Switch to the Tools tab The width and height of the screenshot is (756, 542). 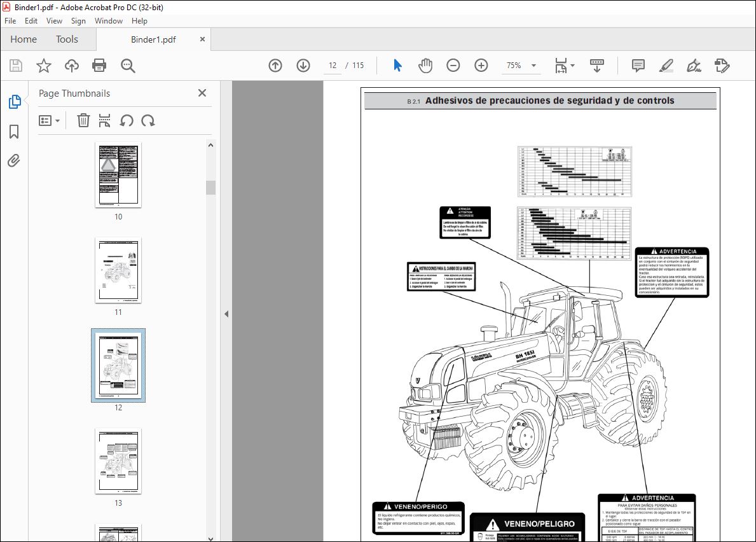click(x=67, y=39)
